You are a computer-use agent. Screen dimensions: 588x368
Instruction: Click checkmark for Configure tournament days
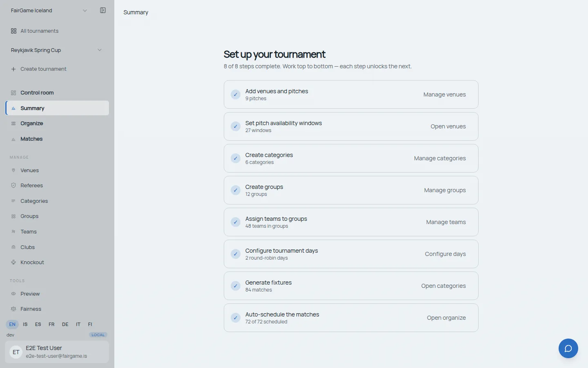(x=236, y=254)
